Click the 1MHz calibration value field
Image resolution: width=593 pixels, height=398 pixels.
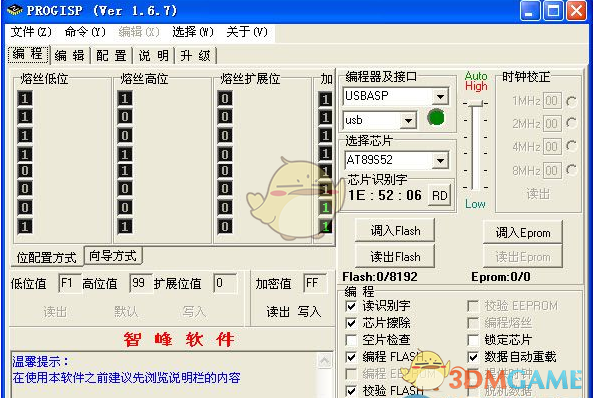(552, 101)
